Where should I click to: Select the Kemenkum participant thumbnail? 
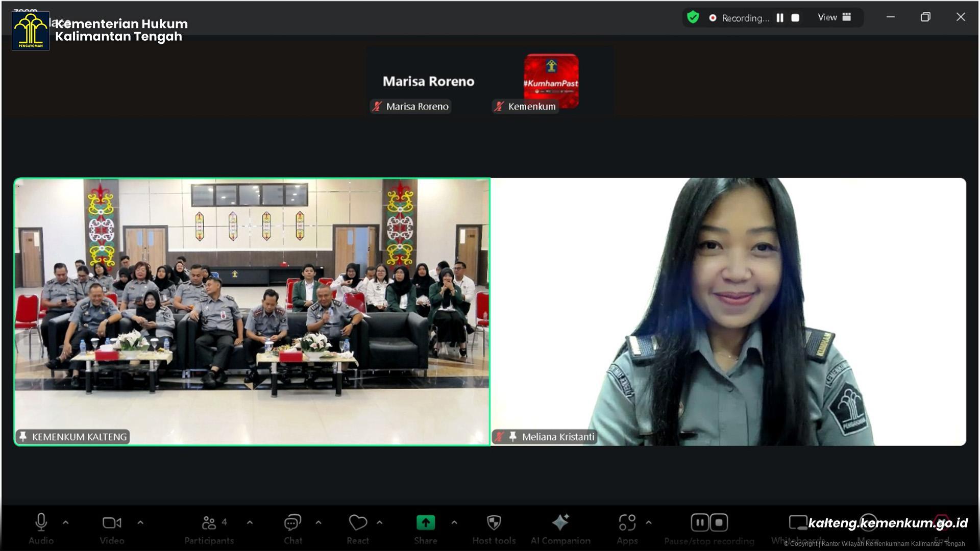pyautogui.click(x=551, y=81)
